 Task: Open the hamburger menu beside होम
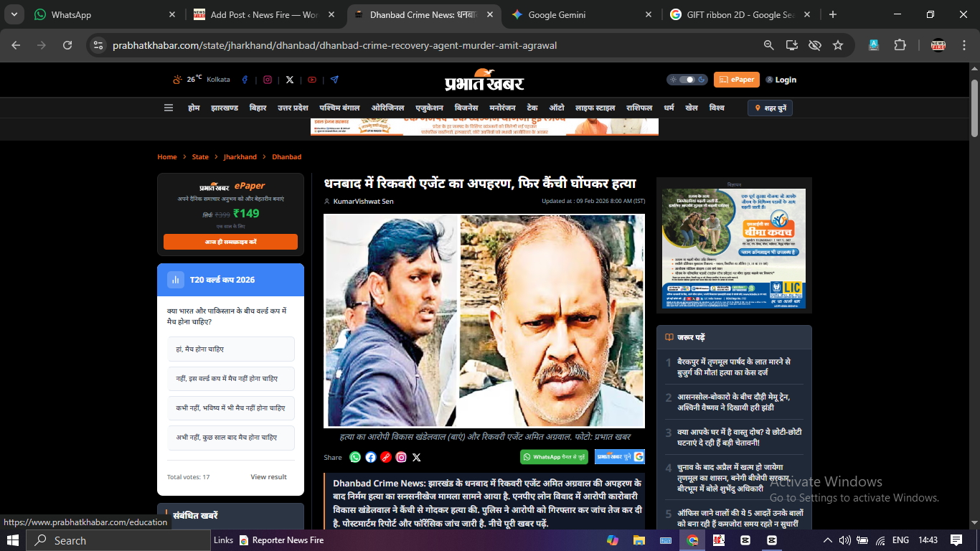click(169, 108)
